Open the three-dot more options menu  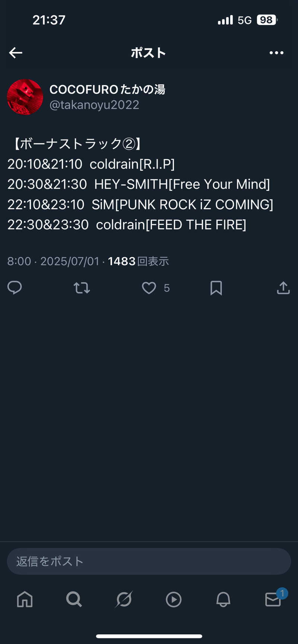click(276, 53)
